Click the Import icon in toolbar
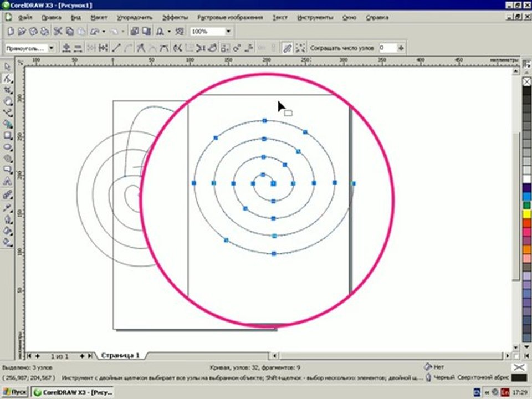 pyautogui.click(x=135, y=32)
